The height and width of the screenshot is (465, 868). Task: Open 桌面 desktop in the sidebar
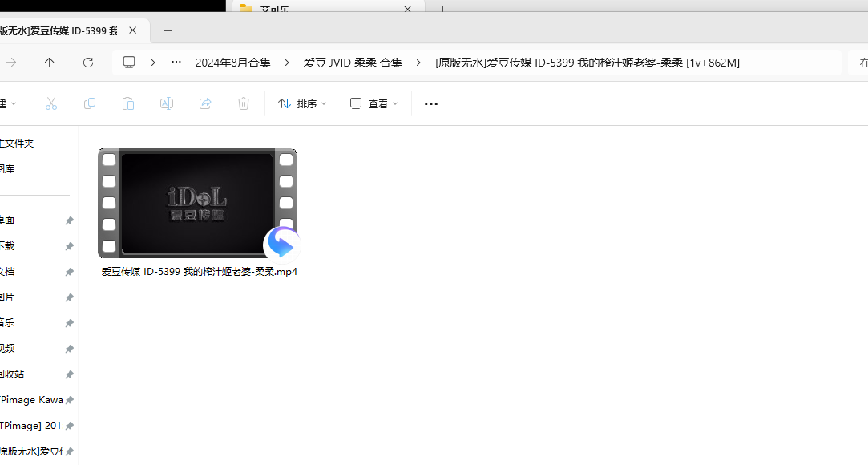(7, 220)
